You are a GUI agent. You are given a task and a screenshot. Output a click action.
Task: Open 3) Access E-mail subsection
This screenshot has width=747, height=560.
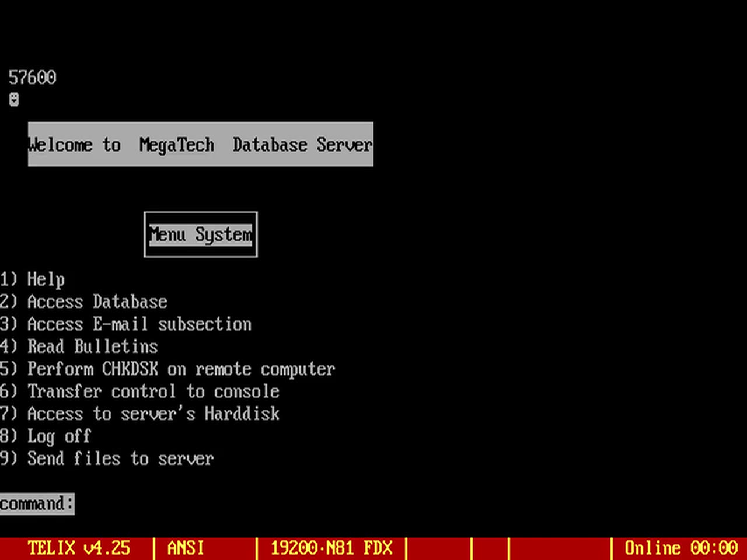tap(126, 324)
